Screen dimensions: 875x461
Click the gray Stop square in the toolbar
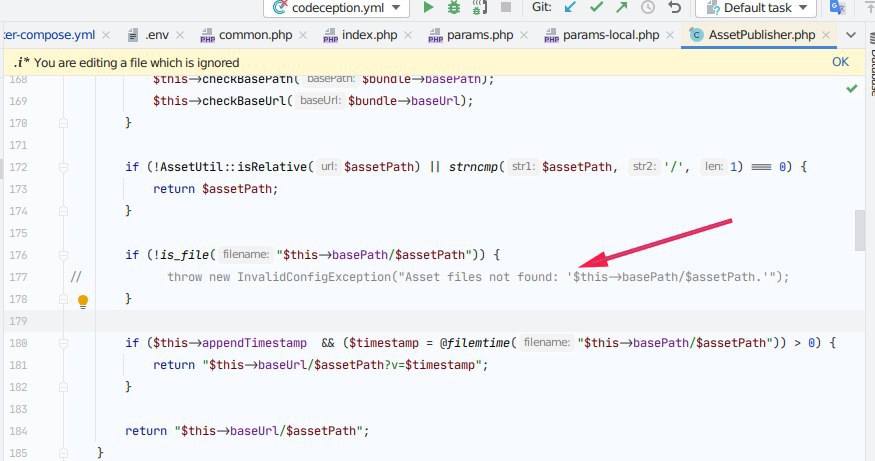point(506,7)
